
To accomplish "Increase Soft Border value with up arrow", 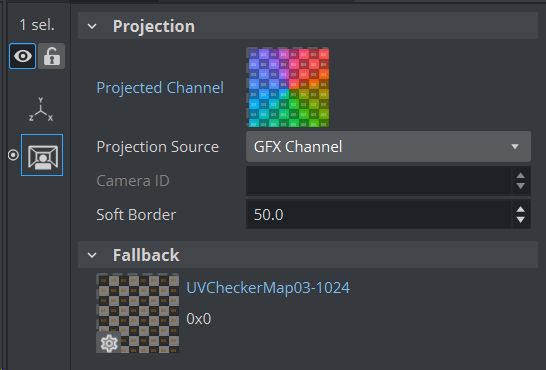I will (521, 210).
